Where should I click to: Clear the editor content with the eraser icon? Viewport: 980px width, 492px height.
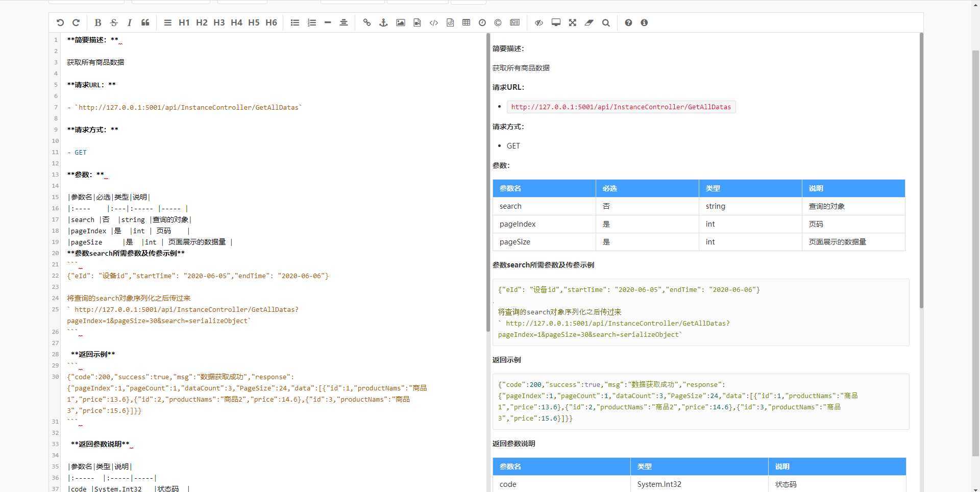(589, 22)
